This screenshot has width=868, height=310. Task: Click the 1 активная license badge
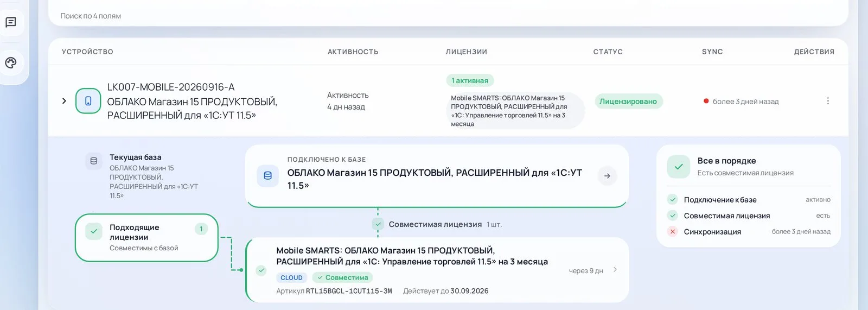(x=470, y=80)
